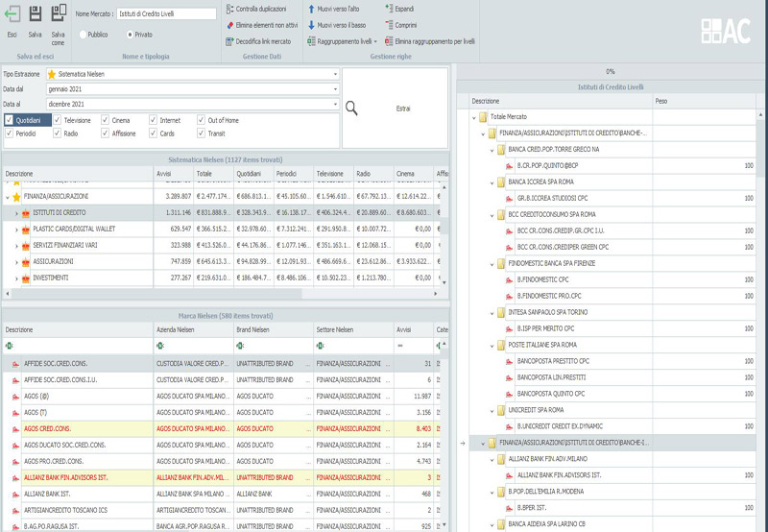Uncheck the Televisione checkbox

pyautogui.click(x=58, y=120)
